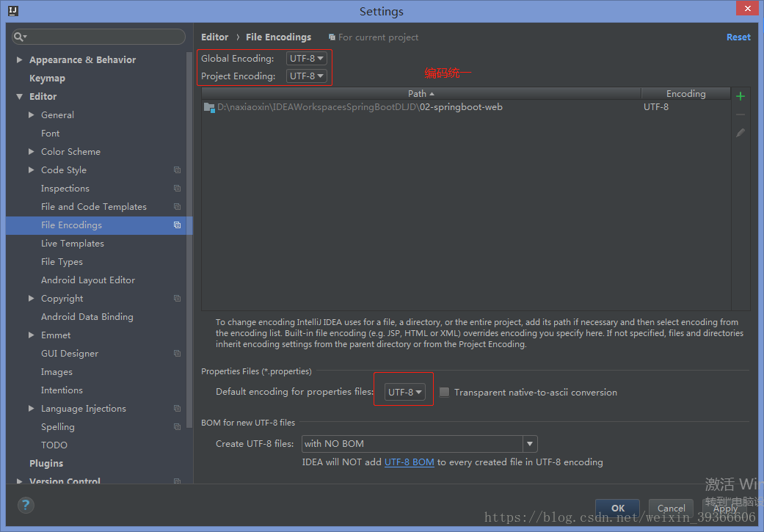Click folder icon of 02-springboot-web path
764x532 pixels.
pos(209,107)
